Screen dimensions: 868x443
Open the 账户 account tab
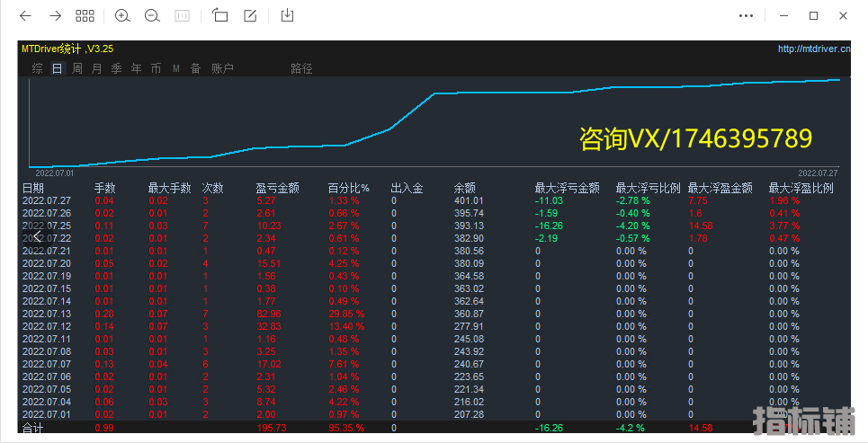tap(222, 68)
